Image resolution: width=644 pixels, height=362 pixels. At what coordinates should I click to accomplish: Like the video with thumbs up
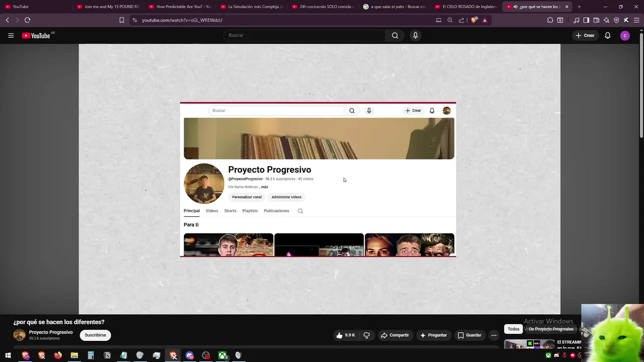[x=346, y=335]
